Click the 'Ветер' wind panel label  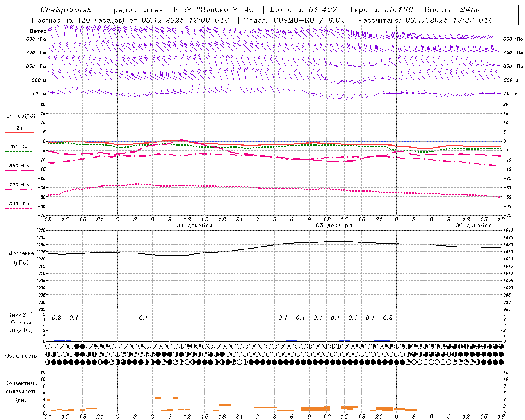point(38,31)
